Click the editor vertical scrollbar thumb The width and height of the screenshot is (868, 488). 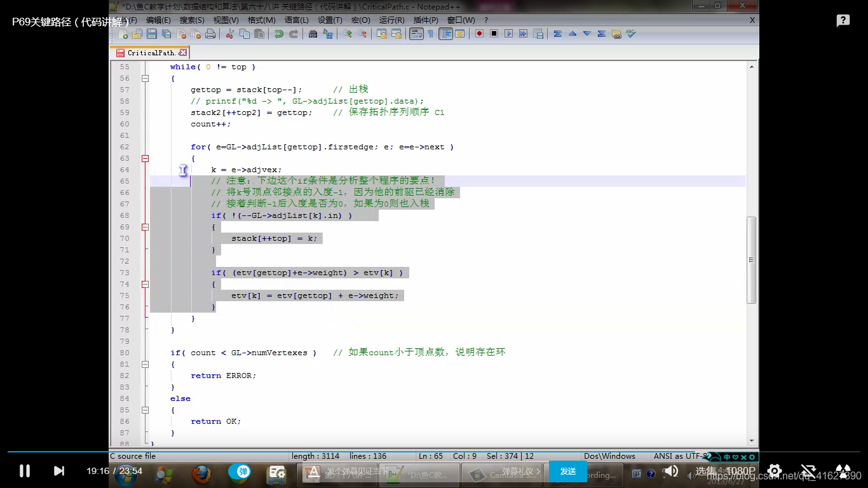752,260
